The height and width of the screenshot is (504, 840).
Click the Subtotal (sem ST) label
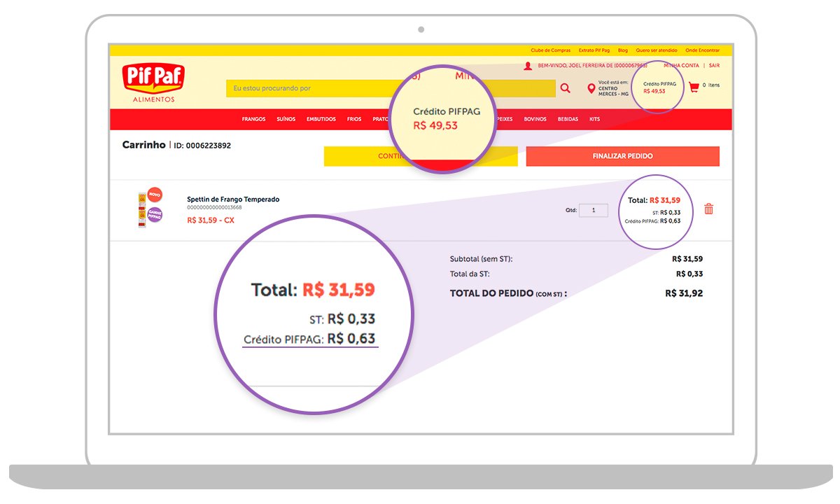[x=482, y=259]
